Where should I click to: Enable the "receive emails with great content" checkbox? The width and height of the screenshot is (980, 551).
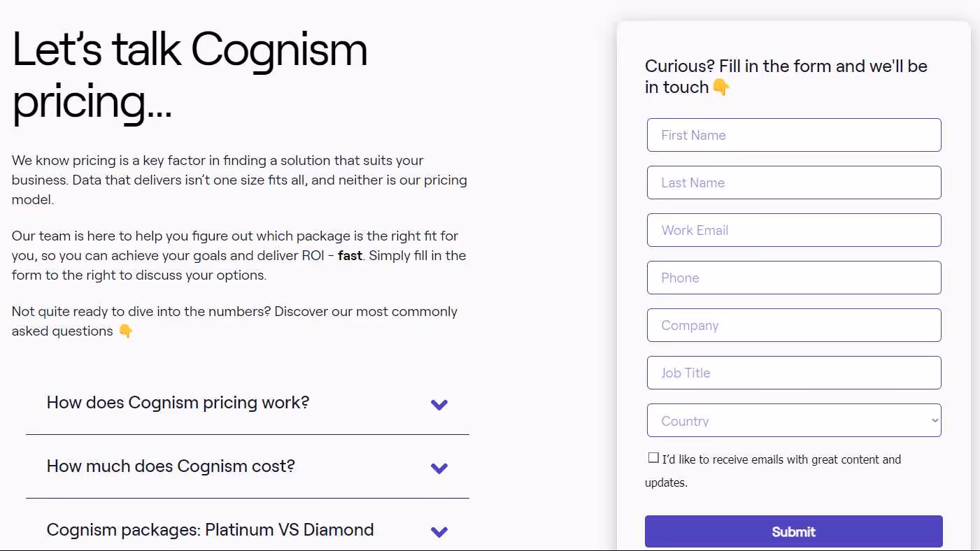point(653,457)
